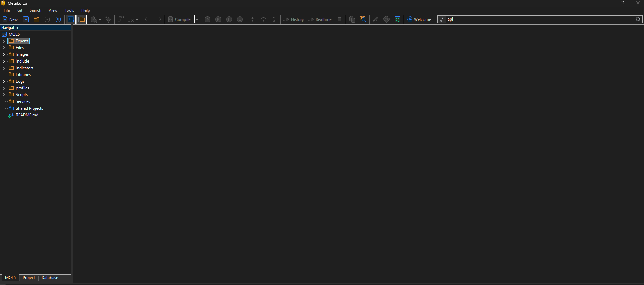This screenshot has height=285, width=644.
Task: Switch to the Project tab
Action: tap(29, 278)
